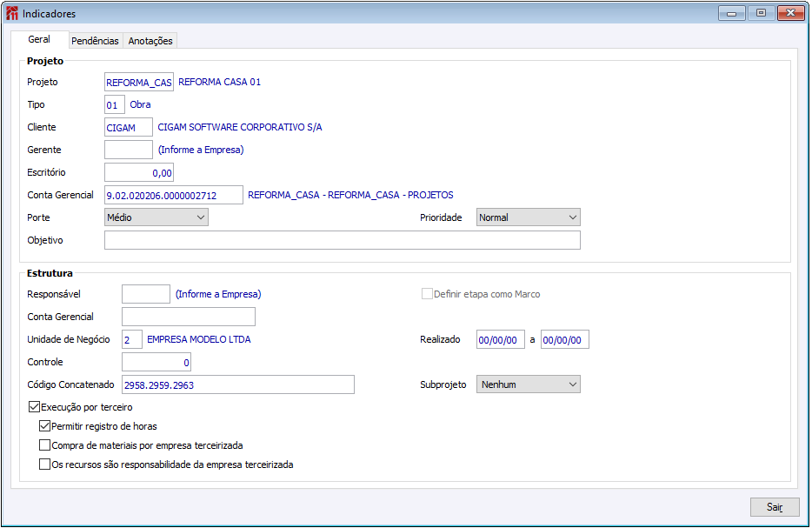Click the empty Objetivo text field
The width and height of the screenshot is (812, 528).
click(343, 240)
